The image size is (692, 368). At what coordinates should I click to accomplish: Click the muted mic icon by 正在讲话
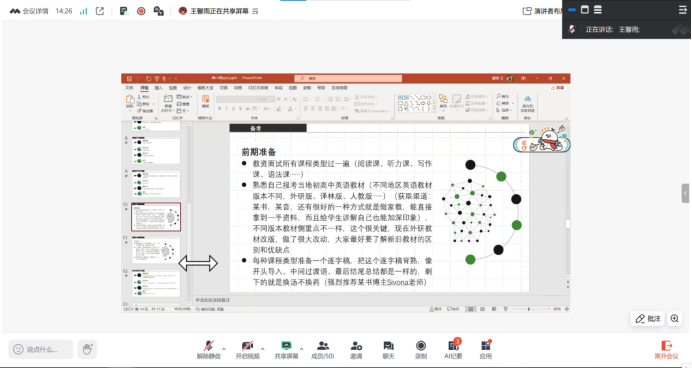pyautogui.click(x=572, y=29)
